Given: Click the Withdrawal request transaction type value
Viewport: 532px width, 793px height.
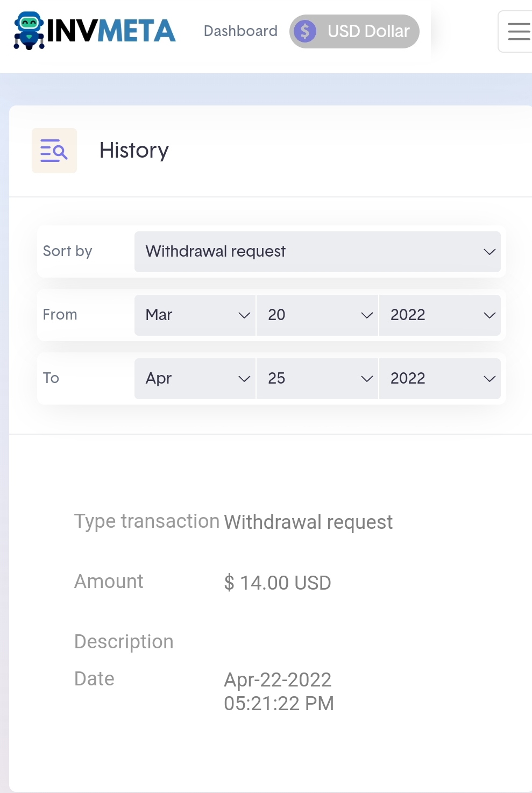Looking at the screenshot, I should (308, 522).
